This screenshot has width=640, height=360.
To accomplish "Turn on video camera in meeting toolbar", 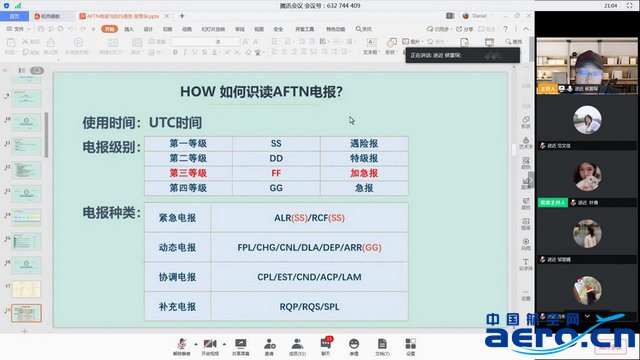I will click(x=210, y=347).
